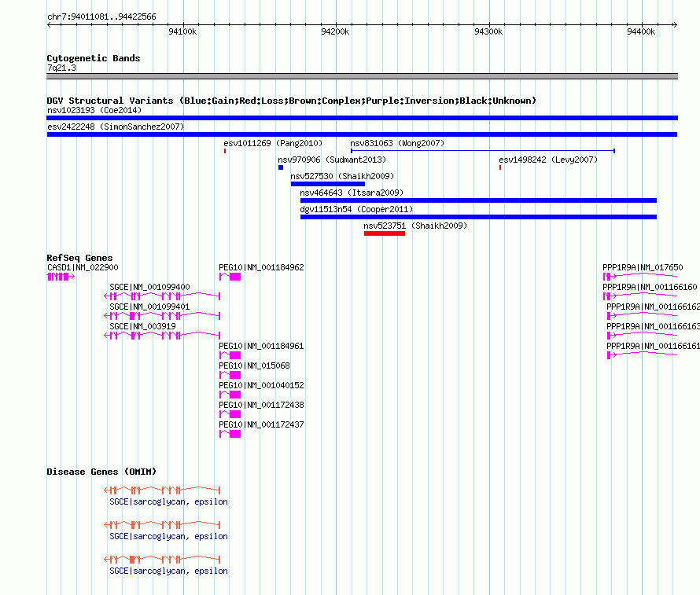Click the PPP1R9A|NM_001166160 transcript glyph
This screenshot has width=700, height=595.
tap(640, 296)
